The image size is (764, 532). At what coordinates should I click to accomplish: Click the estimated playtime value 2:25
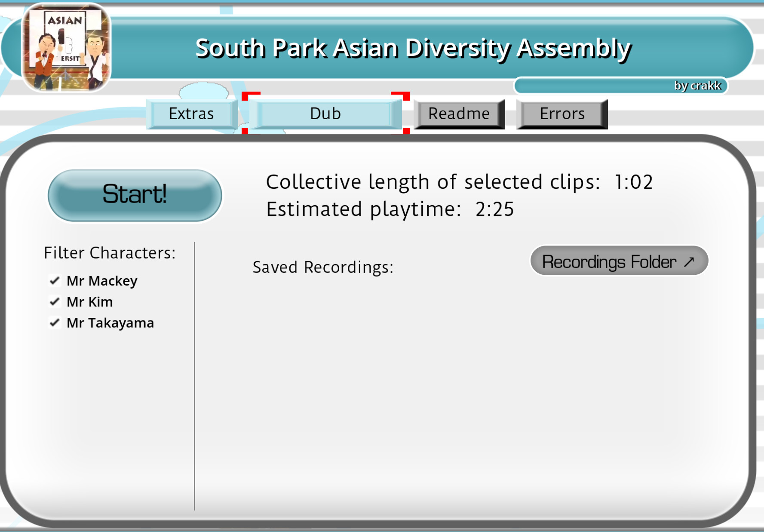[x=494, y=209]
